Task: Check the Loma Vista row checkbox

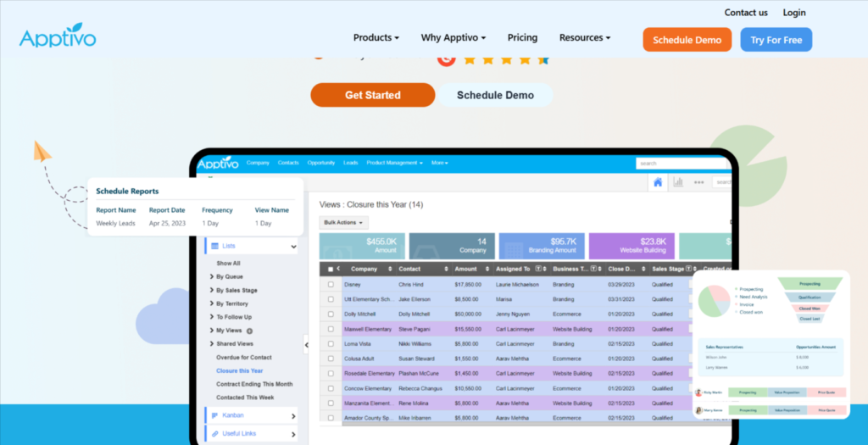Action: coord(331,344)
